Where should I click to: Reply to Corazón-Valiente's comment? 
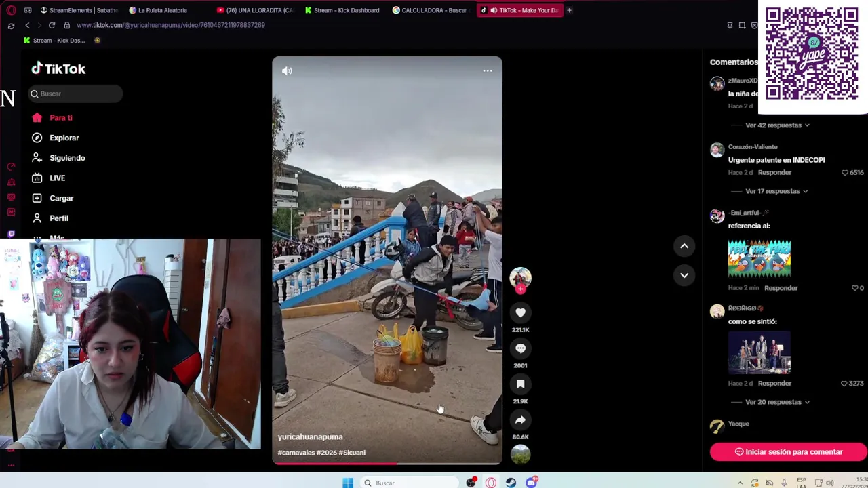pyautogui.click(x=774, y=173)
